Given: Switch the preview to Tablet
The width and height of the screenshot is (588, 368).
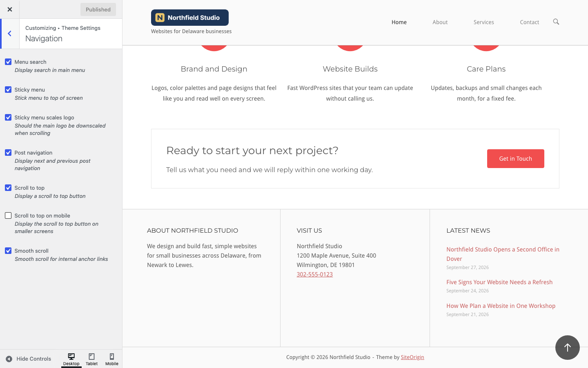Looking at the screenshot, I should [92, 359].
